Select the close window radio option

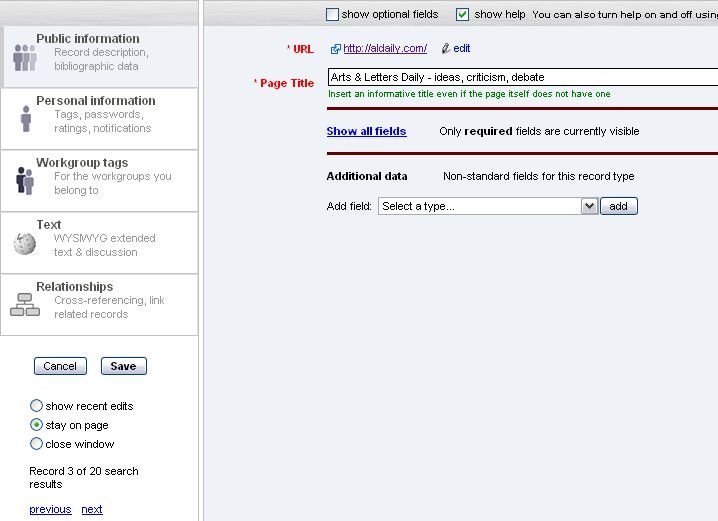37,444
